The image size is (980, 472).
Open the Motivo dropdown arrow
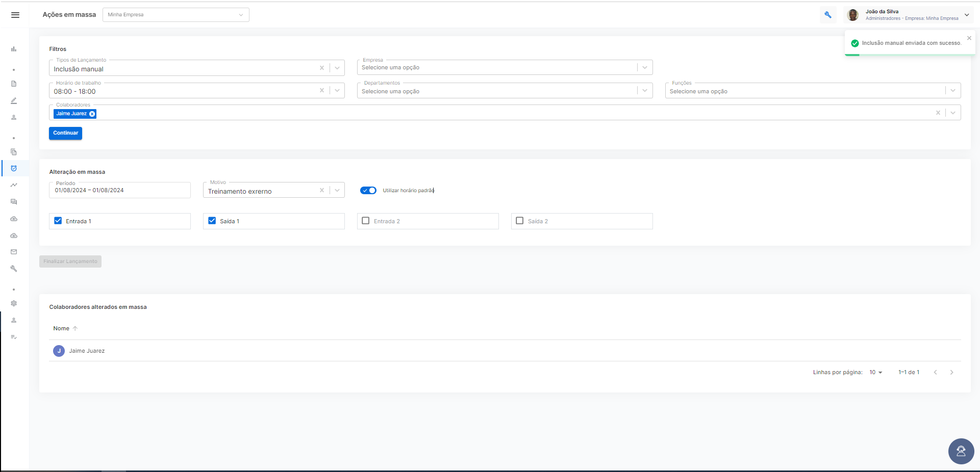coord(337,190)
